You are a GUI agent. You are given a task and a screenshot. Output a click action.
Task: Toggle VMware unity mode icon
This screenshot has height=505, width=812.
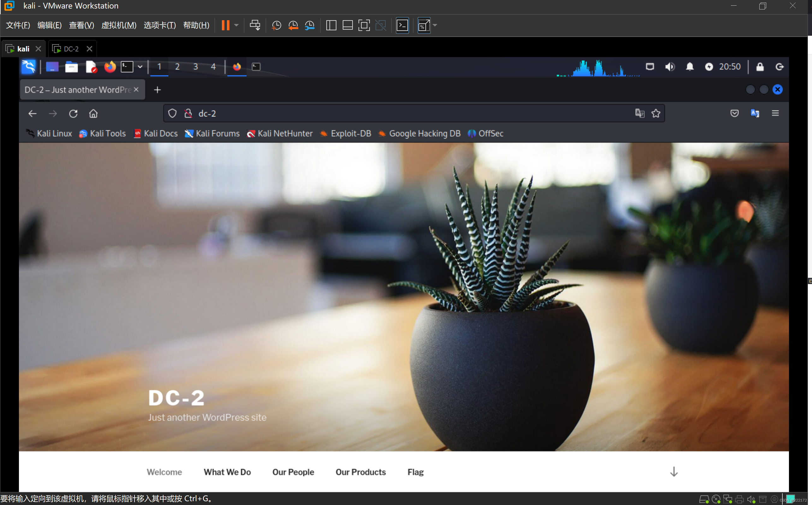click(x=381, y=25)
